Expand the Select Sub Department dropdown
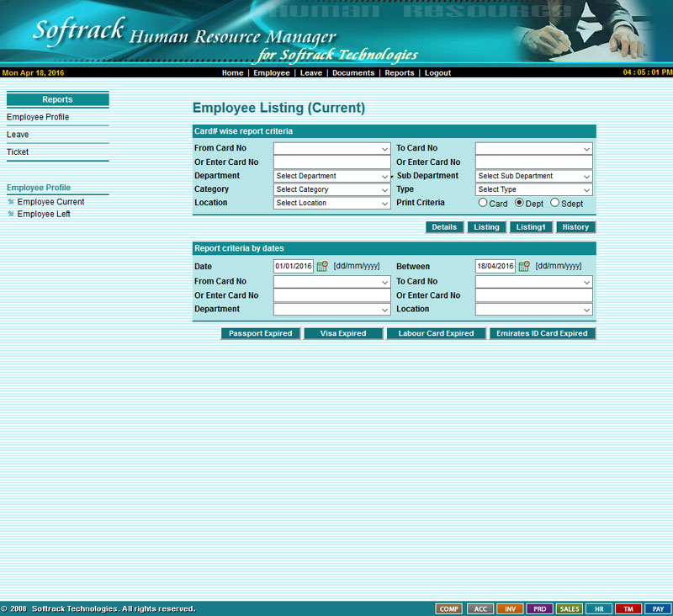673x616 pixels. pyautogui.click(x=533, y=176)
